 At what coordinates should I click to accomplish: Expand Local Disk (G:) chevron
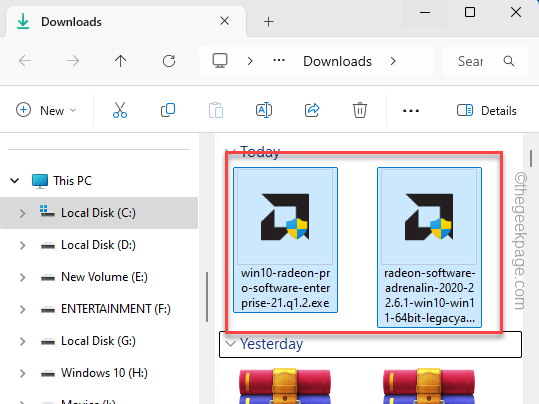pos(22,341)
